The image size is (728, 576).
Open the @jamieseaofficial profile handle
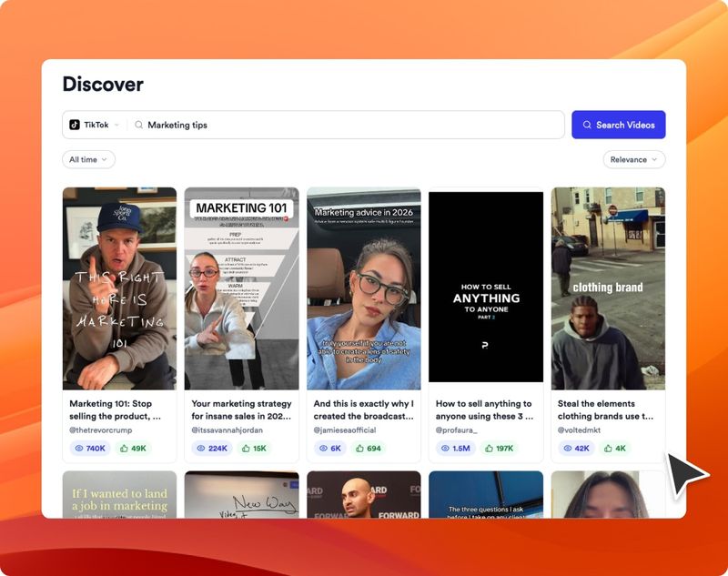tap(345, 430)
